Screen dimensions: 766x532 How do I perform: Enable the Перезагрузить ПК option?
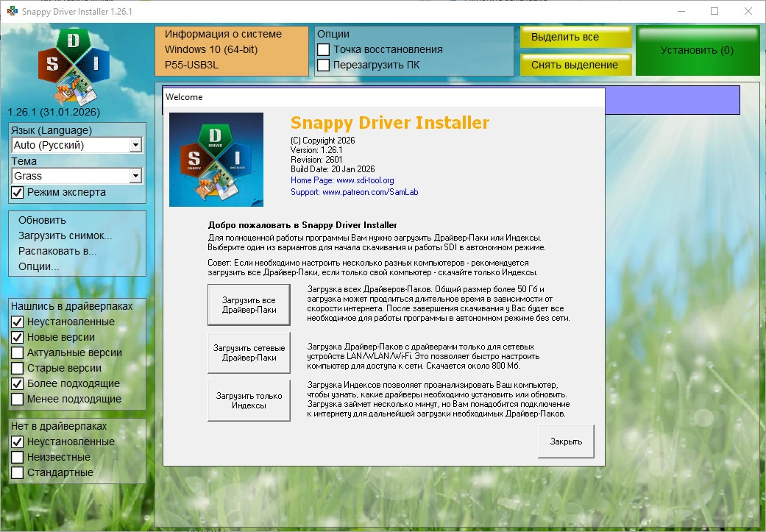click(x=324, y=65)
